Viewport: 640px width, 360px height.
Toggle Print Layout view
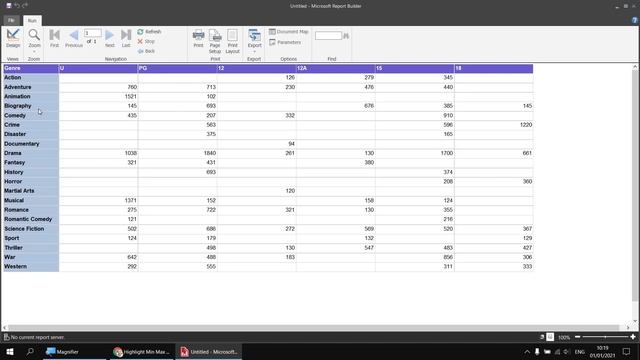(232, 41)
